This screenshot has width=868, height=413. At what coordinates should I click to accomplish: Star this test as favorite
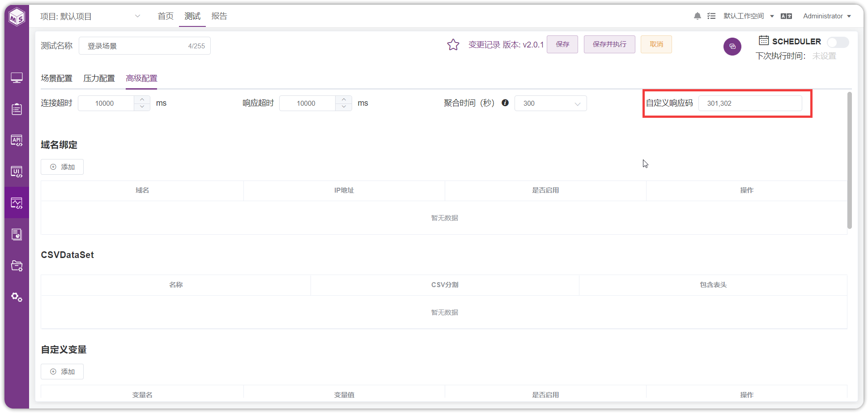[x=453, y=44]
